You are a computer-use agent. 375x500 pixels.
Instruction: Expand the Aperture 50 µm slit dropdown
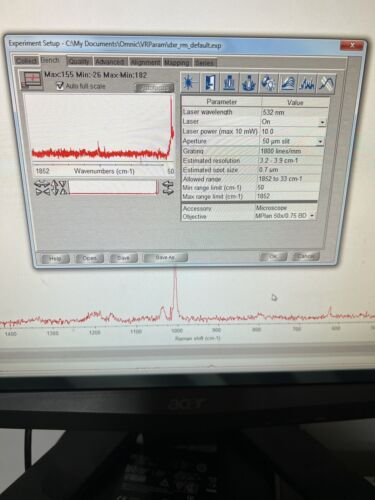(x=320, y=142)
